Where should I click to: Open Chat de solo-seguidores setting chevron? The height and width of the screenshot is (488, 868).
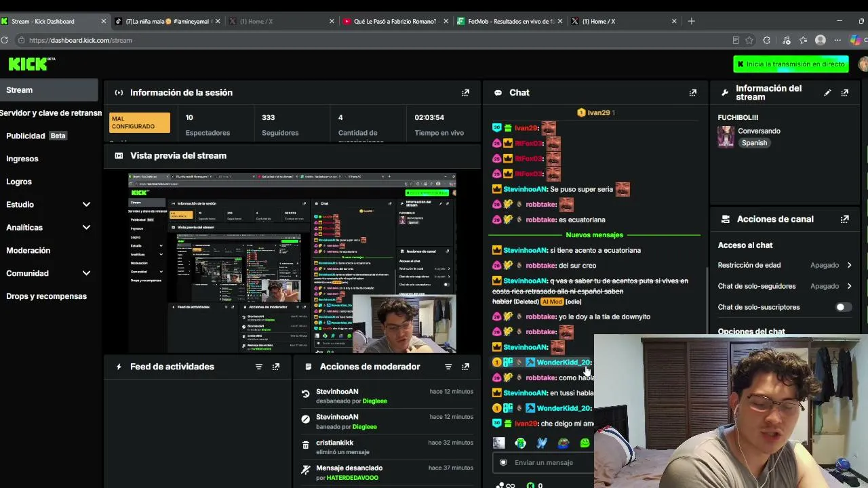point(849,286)
